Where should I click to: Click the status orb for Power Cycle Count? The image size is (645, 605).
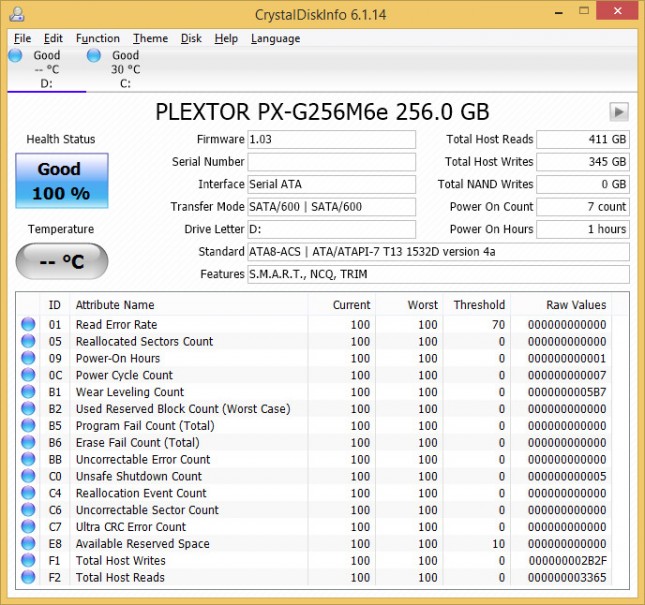coord(28,375)
